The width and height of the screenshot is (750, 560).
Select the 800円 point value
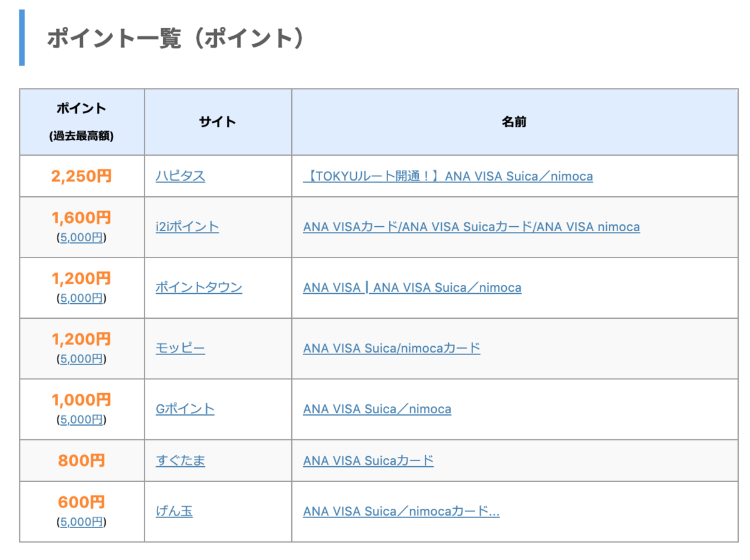click(x=81, y=461)
